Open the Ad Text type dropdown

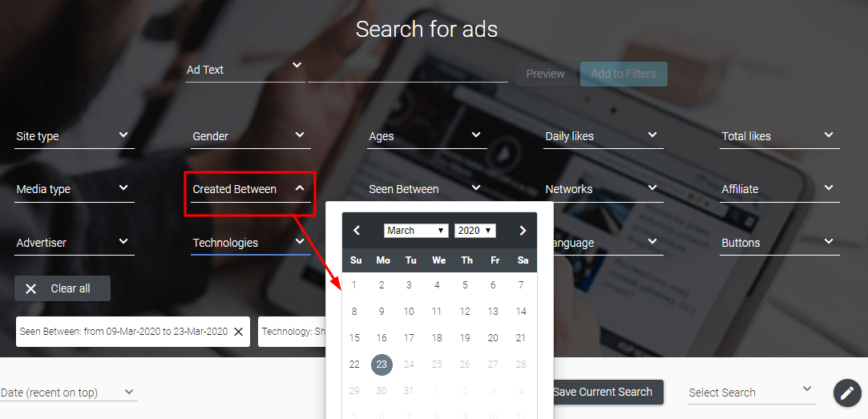click(244, 71)
